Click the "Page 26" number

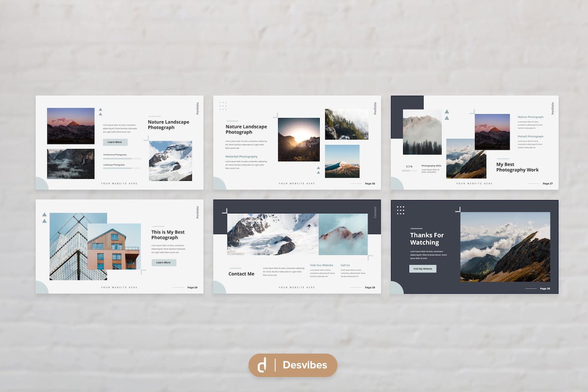point(370,184)
